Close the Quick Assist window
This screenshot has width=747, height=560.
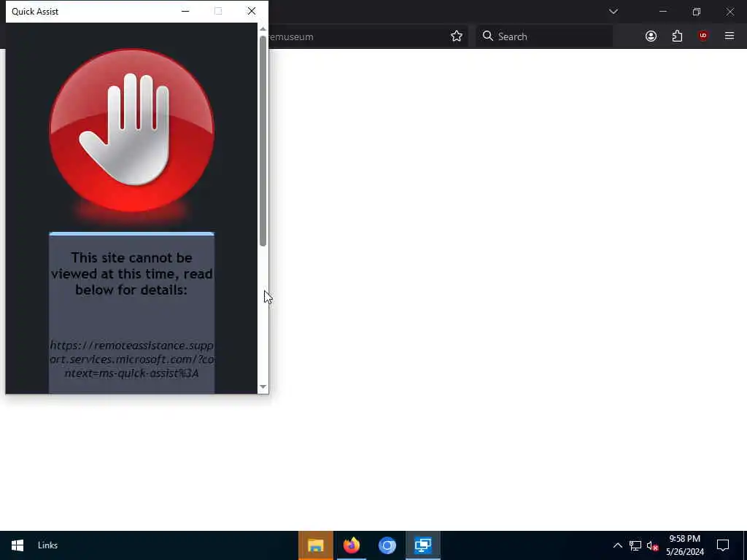[x=252, y=11]
